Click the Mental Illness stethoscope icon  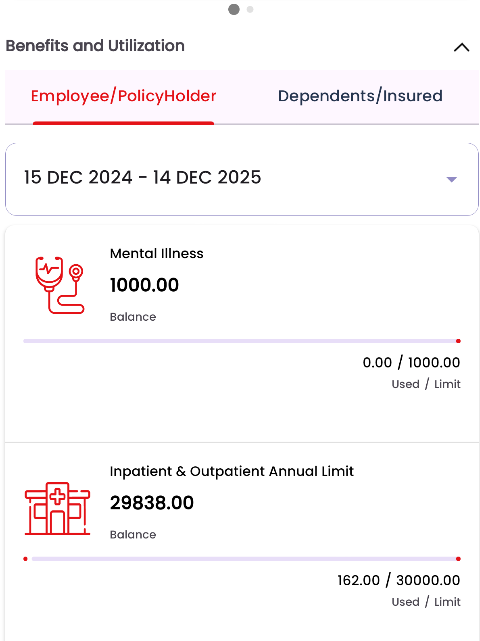(x=60, y=285)
